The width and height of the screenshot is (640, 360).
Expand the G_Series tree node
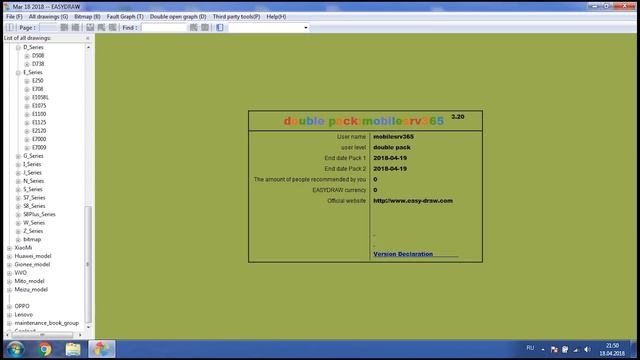click(x=18, y=156)
